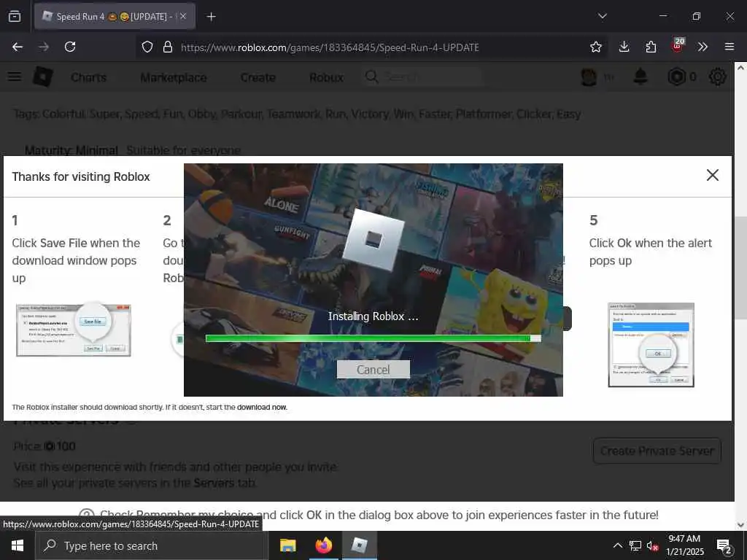Select the Speed Run 4 tab
Screen dimensions: 747x560
click(115, 16)
